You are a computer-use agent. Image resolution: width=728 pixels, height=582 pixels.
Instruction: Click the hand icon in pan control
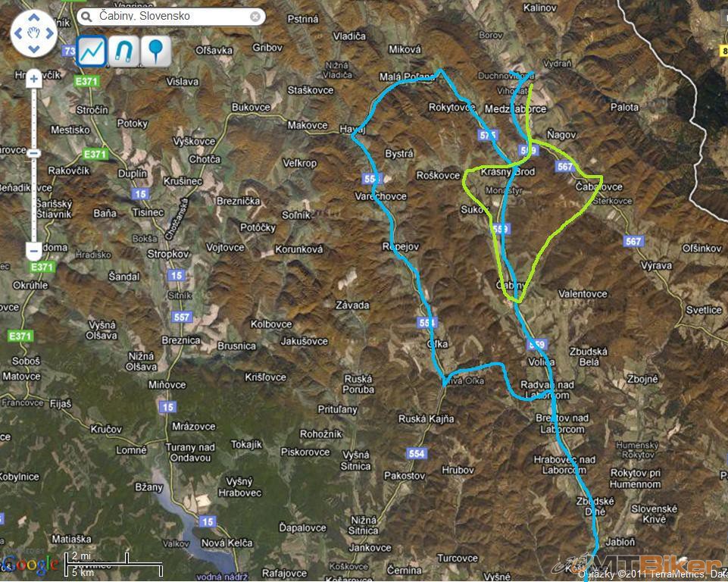pos(34,33)
